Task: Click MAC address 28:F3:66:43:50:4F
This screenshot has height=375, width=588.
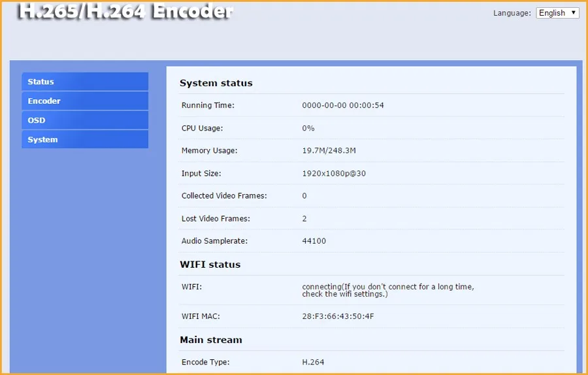Action: [338, 316]
